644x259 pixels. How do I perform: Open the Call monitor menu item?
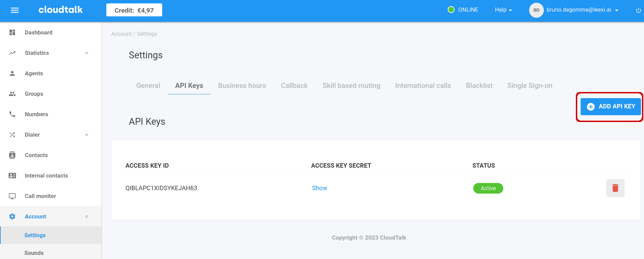[x=51, y=196]
